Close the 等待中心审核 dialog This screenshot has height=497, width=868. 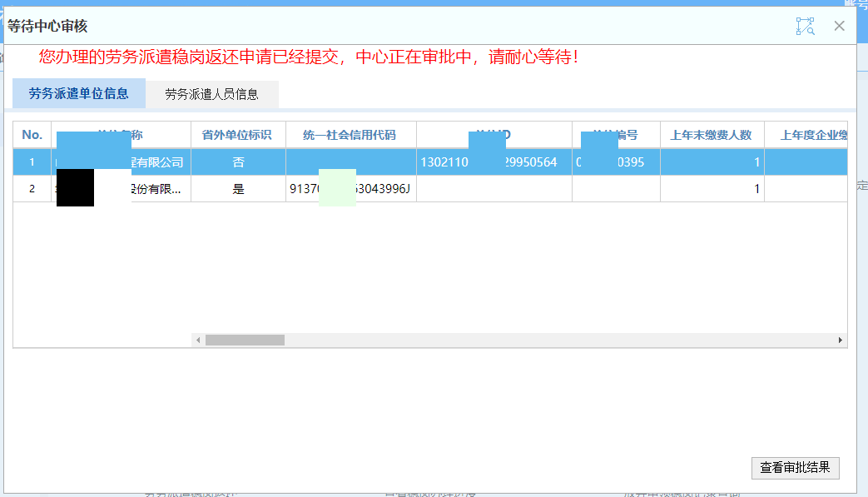[839, 26]
